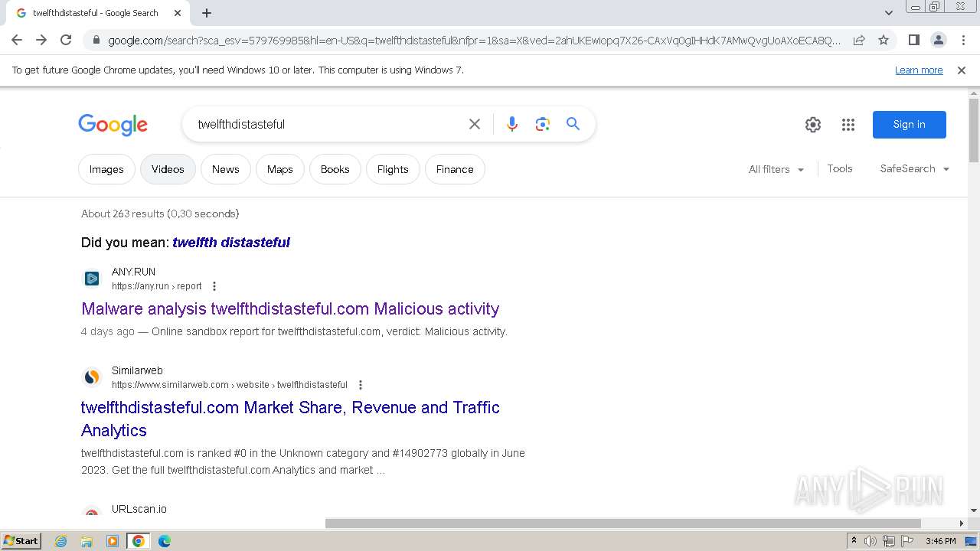Start voice search with microphone
Screen dimensions: 980x551
click(x=512, y=124)
